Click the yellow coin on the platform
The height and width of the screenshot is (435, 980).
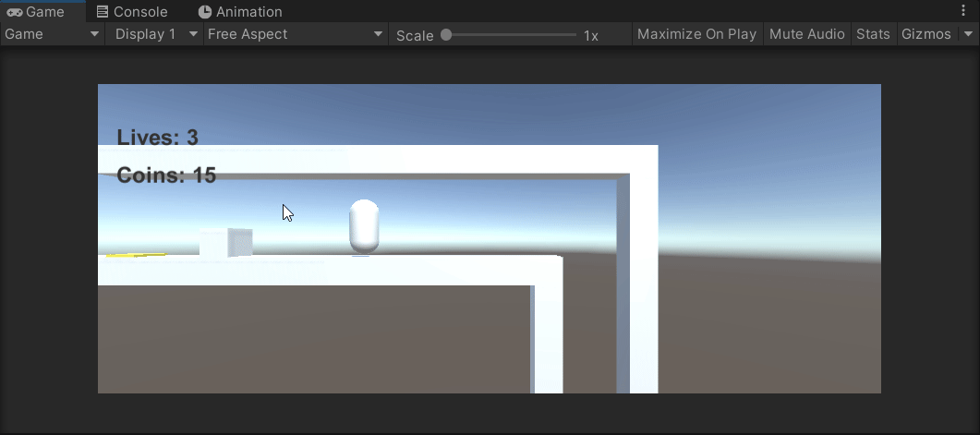click(136, 255)
